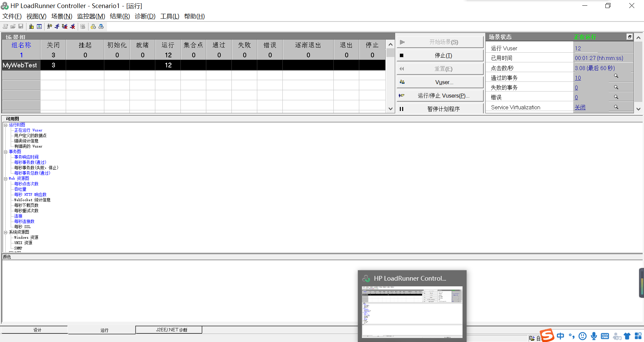Screen dimensions: 644x342
Task: Click the blue-ring toolbar icon
Action: (x=101, y=26)
